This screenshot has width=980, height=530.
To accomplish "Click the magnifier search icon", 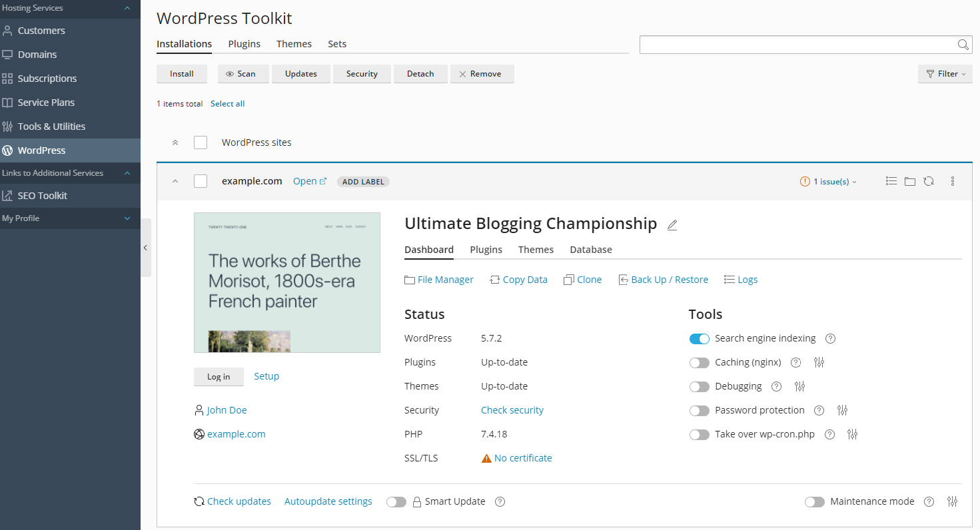I will pyautogui.click(x=963, y=45).
